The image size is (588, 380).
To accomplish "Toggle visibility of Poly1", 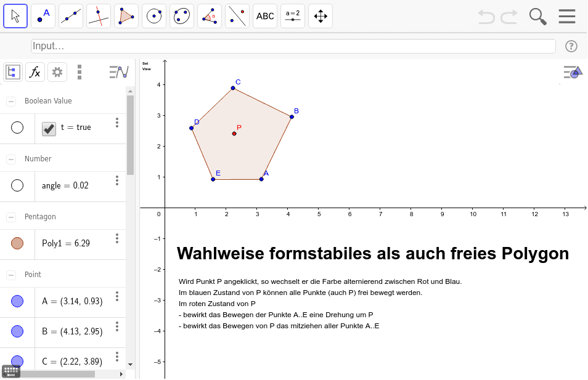I will [17, 243].
